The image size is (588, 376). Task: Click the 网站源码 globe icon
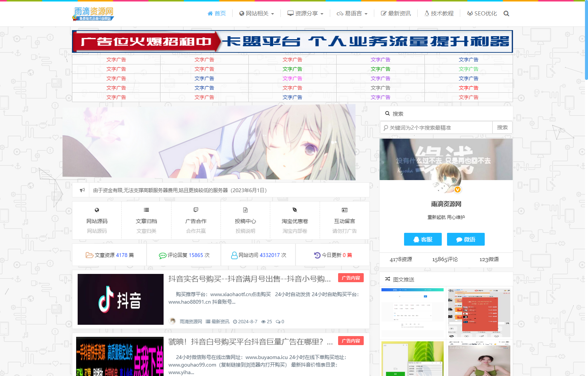pos(97,210)
